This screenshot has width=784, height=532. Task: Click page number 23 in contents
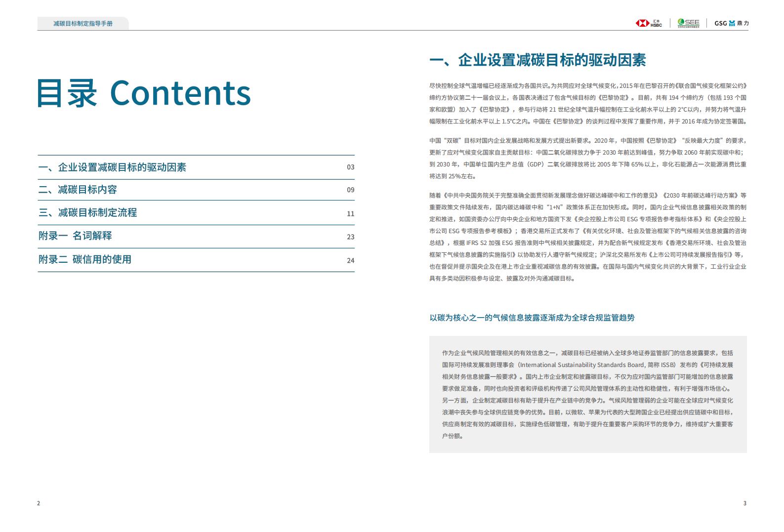point(350,237)
